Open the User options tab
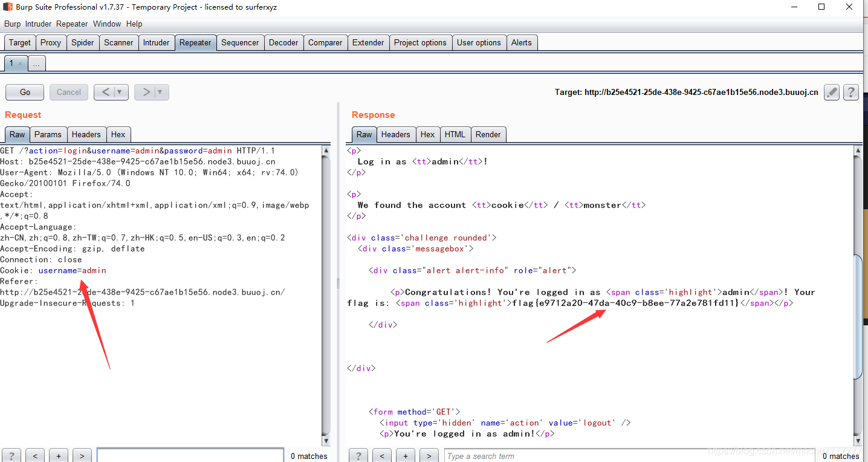The image size is (868, 462). point(479,42)
